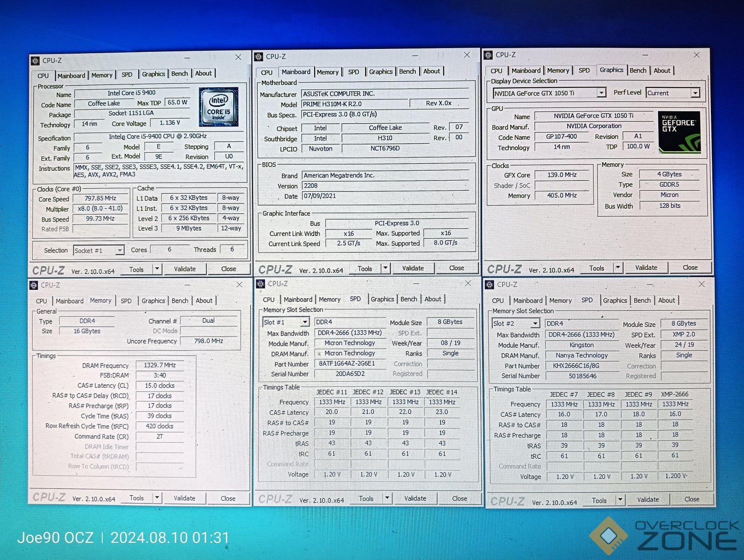Click the Core Speed value 797.85 MHz
Image resolution: width=744 pixels, height=560 pixels.
tap(101, 198)
